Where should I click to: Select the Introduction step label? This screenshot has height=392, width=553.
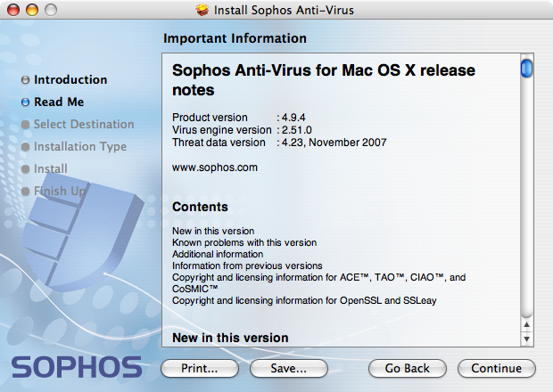[x=70, y=79]
